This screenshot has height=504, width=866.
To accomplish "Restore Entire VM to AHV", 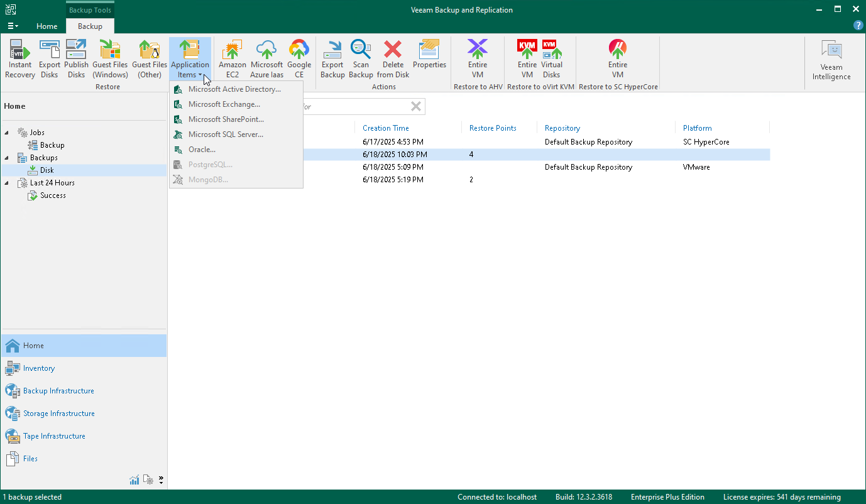I will (x=478, y=59).
